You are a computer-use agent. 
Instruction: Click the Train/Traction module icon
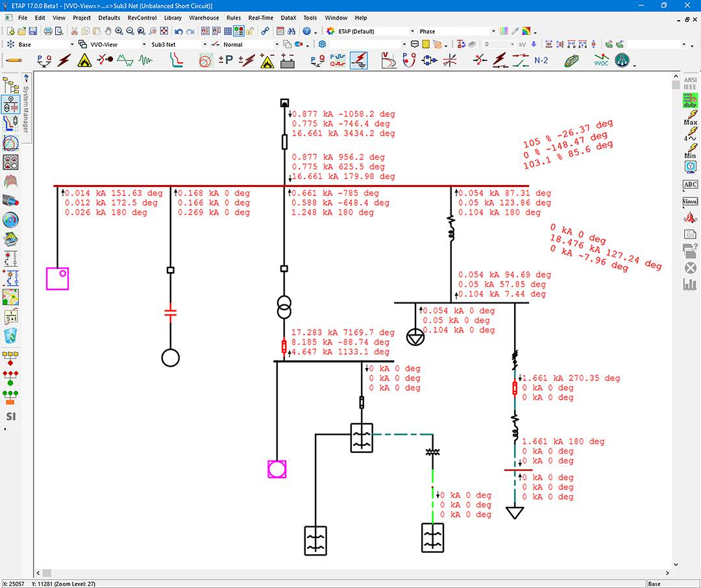[x=572, y=60]
